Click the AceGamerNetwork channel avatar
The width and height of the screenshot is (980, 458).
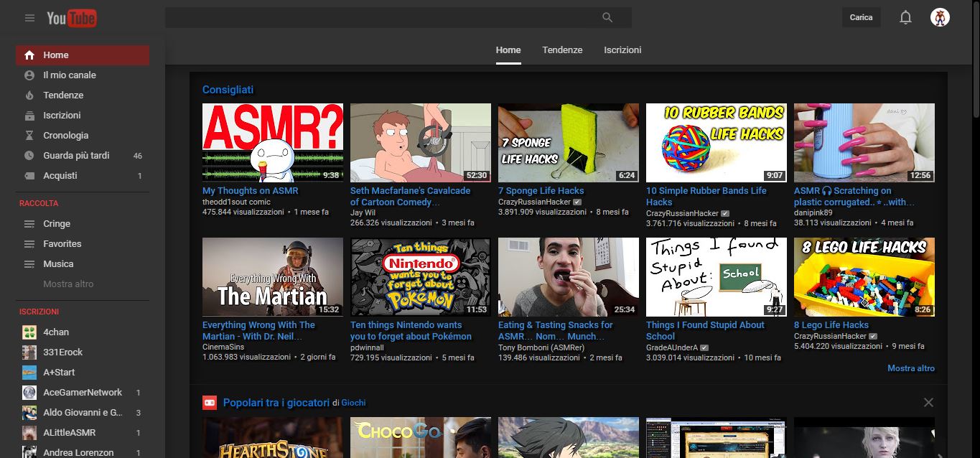pos(29,393)
